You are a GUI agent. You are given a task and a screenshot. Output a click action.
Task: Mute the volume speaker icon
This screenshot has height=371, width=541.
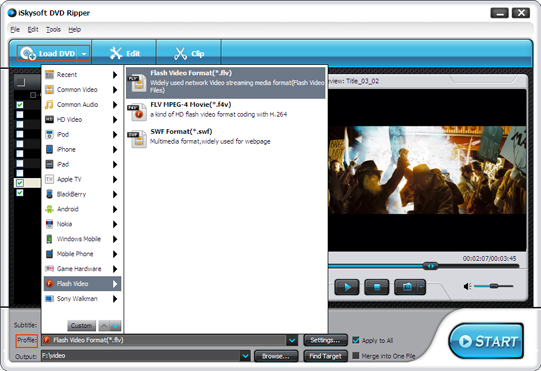(468, 286)
